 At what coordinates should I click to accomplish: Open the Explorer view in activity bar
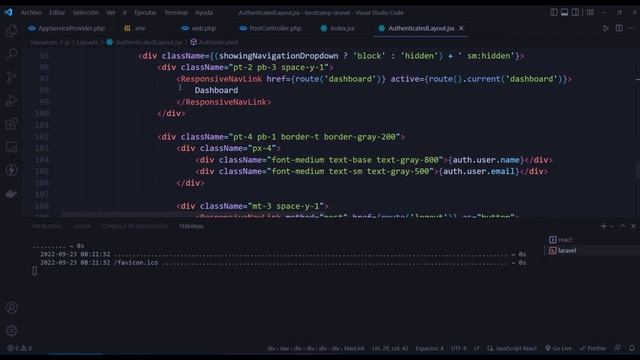point(11,31)
